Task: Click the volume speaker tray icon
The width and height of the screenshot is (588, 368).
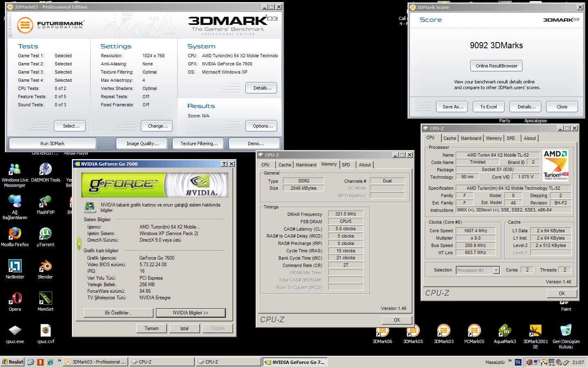Action: (x=530, y=362)
